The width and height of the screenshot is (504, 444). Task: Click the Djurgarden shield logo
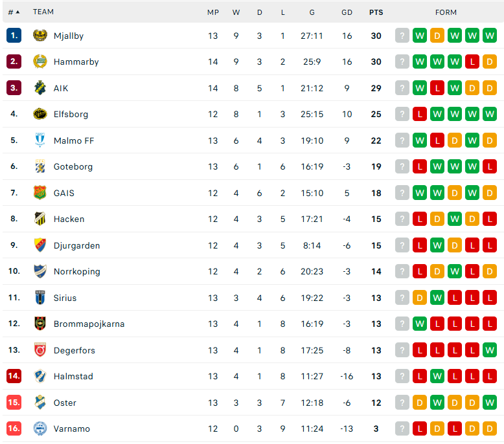(40, 245)
